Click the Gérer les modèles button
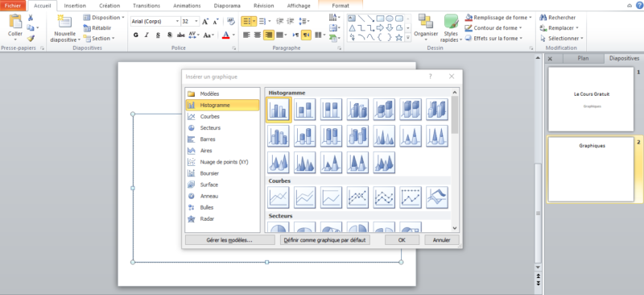This screenshot has height=295, width=644. (x=229, y=240)
